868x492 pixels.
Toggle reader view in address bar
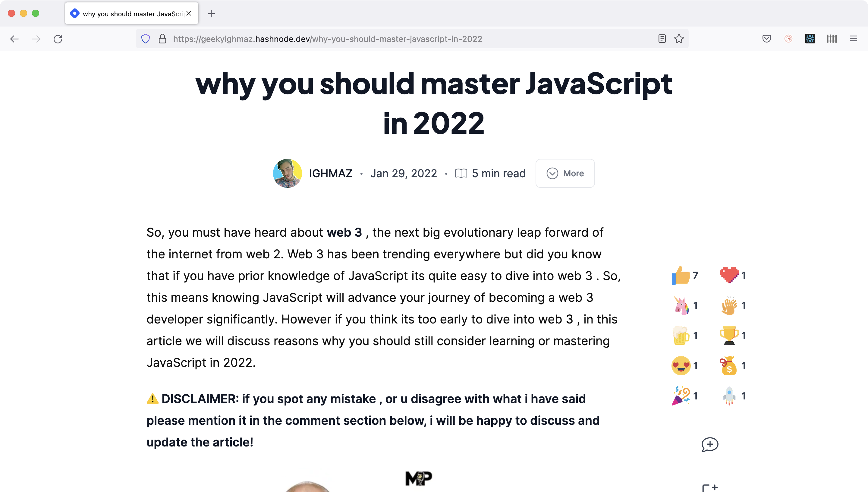coord(662,39)
